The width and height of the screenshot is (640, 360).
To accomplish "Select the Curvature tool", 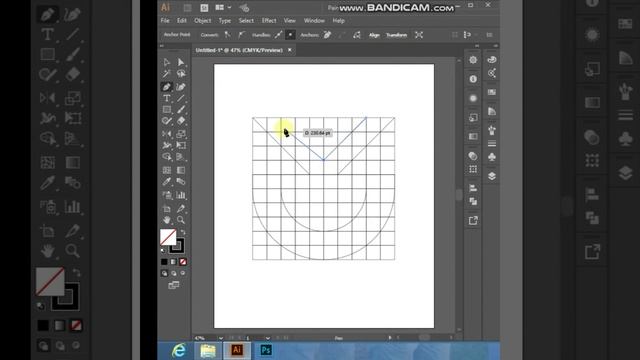I will 181,87.
